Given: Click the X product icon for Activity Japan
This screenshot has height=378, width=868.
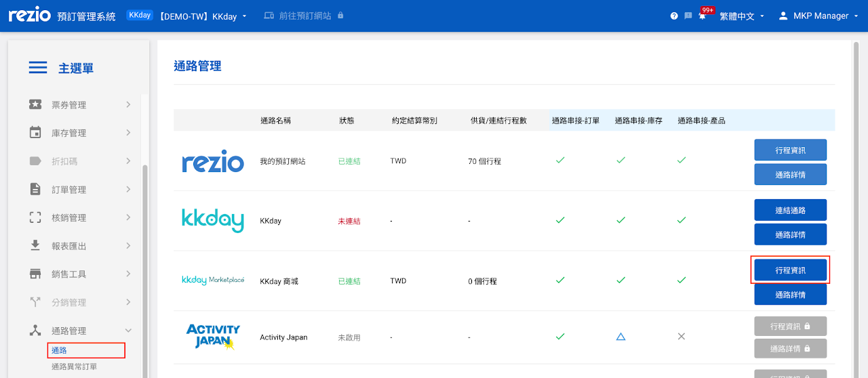Looking at the screenshot, I should [x=682, y=337].
